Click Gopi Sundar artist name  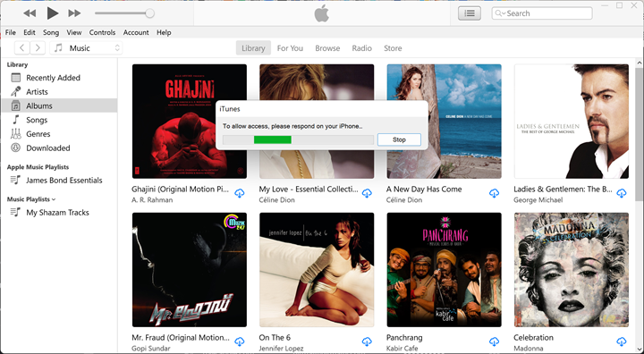tap(151, 349)
